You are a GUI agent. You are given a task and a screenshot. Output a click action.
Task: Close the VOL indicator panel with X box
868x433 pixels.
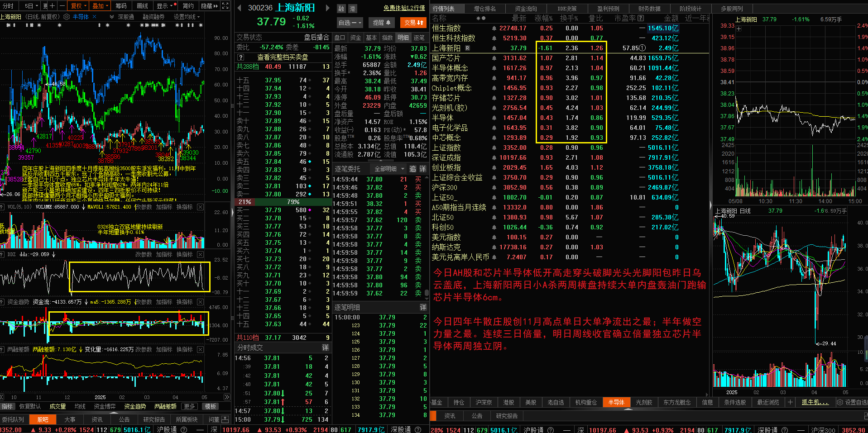pyautogui.click(x=200, y=207)
